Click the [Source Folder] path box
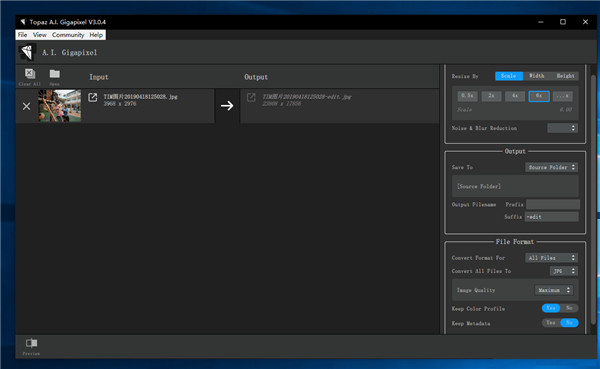 point(515,186)
